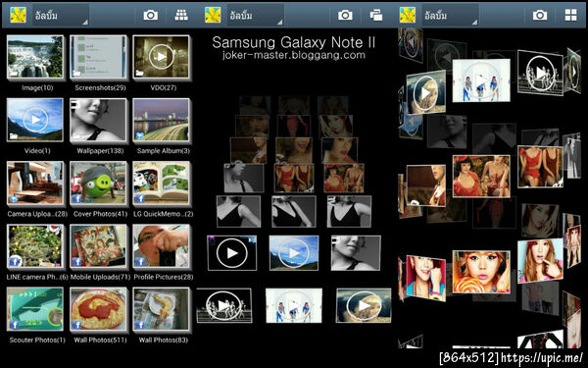Tap the Facebook badge on the Profile Pictures thumbnail
This screenshot has height=368, width=588.
click(140, 262)
